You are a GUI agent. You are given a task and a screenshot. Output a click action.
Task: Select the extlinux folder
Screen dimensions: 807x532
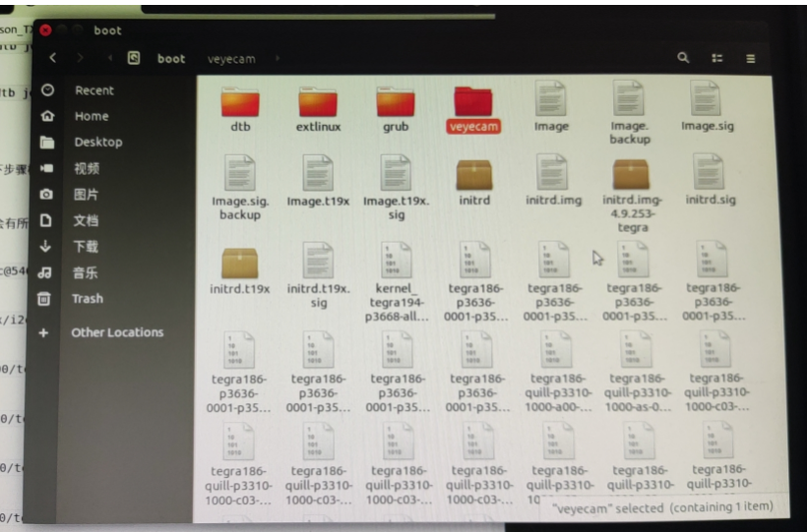(318, 109)
